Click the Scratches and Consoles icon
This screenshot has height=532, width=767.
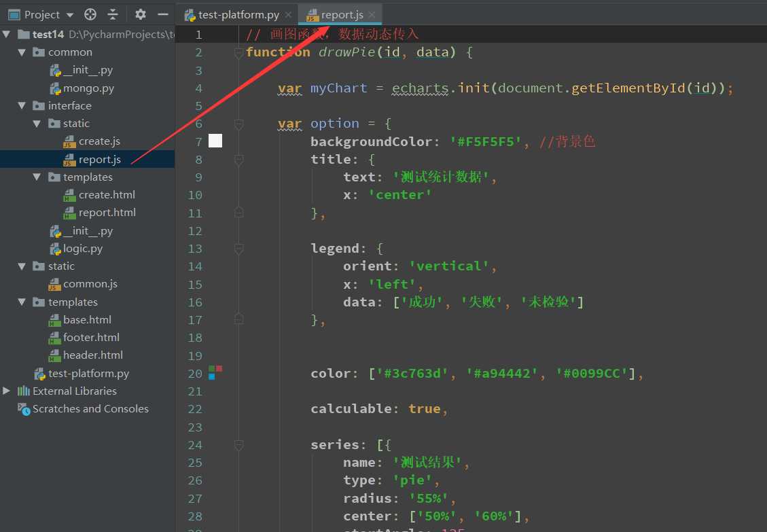24,408
